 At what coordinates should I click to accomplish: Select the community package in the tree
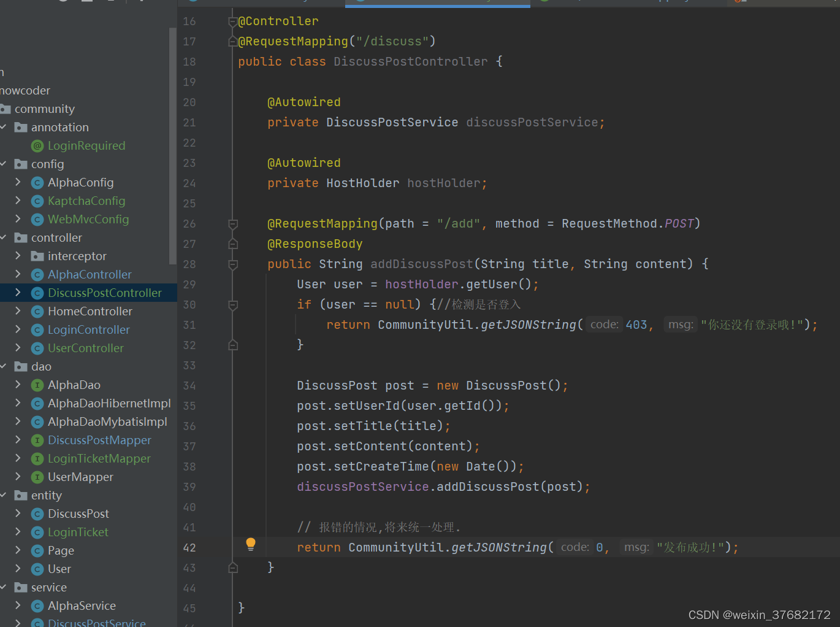[45, 109]
